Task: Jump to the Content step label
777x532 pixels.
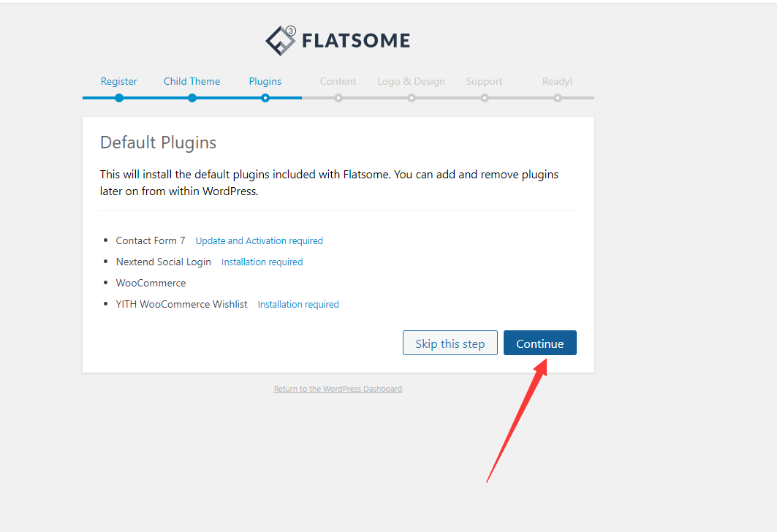Action: (x=338, y=81)
